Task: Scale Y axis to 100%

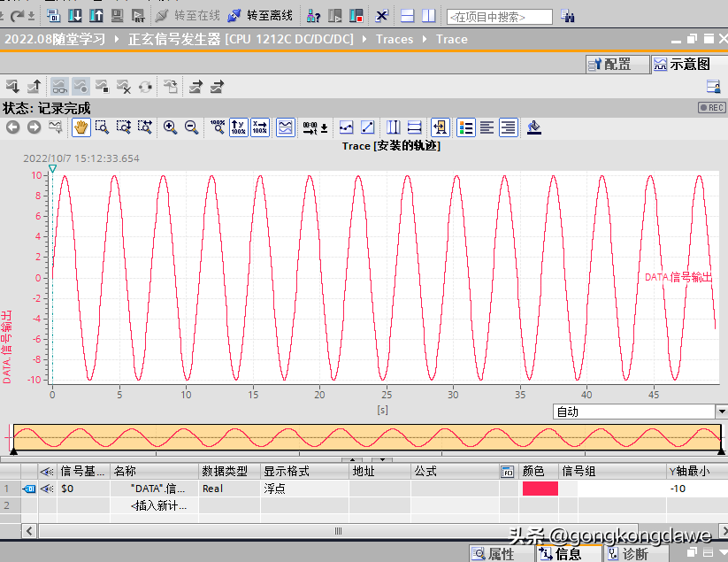Action: tap(238, 127)
